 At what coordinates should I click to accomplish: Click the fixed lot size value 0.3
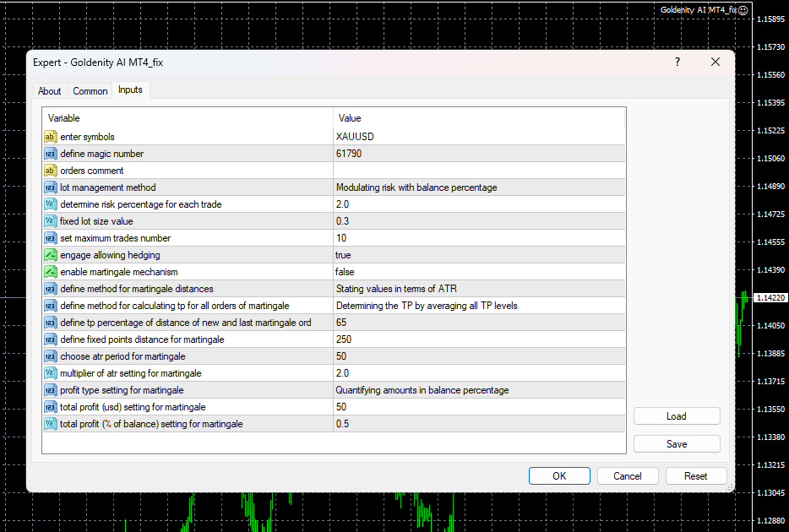click(479, 221)
